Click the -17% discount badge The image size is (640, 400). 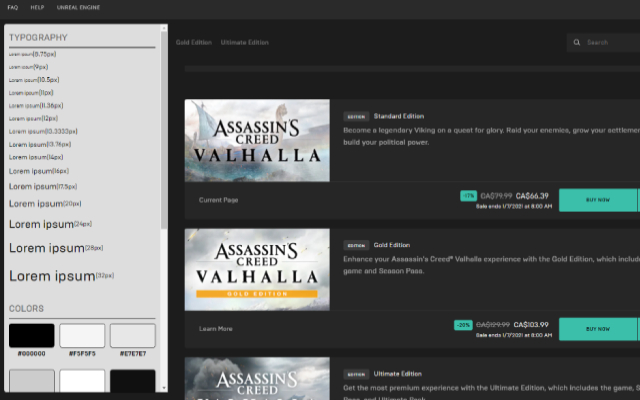[x=467, y=196]
